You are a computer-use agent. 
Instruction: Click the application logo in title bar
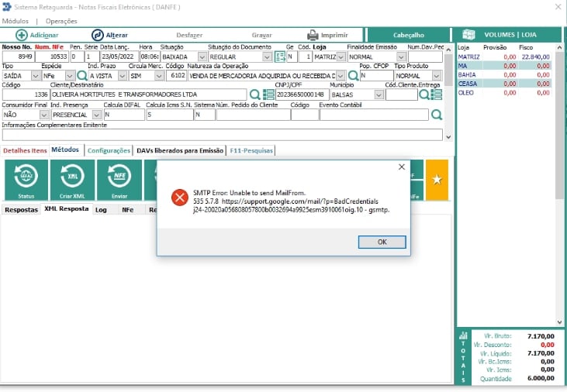pyautogui.click(x=6, y=7)
